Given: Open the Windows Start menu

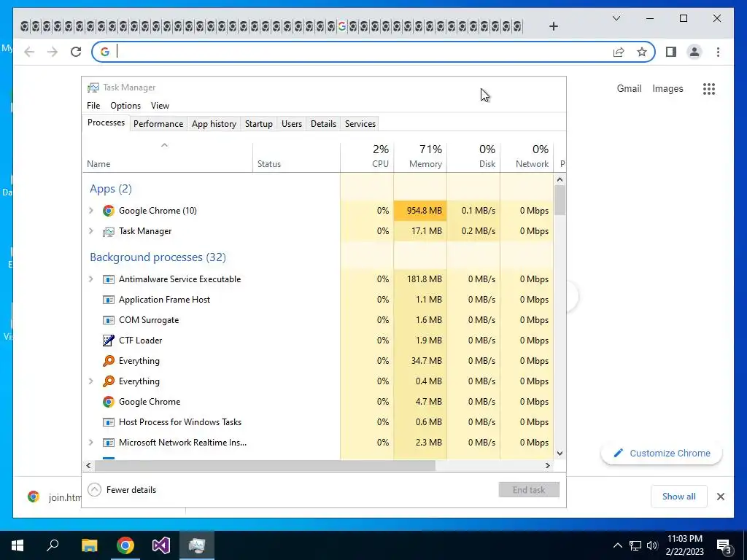Looking at the screenshot, I should [18, 545].
